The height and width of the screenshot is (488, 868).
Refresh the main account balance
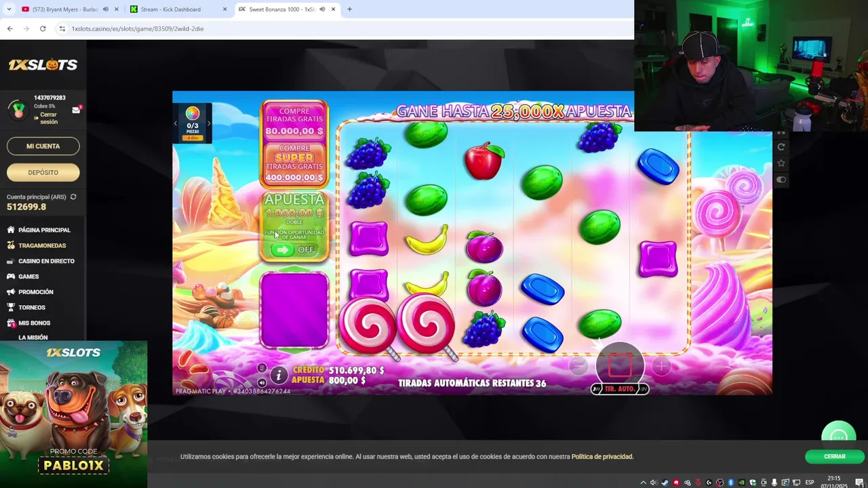tap(73, 197)
